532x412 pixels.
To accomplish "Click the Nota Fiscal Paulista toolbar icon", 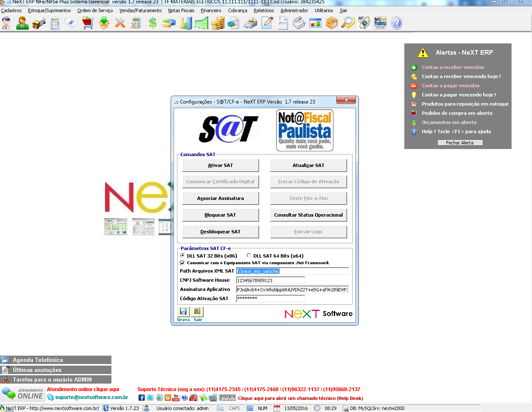I will coord(381,23).
